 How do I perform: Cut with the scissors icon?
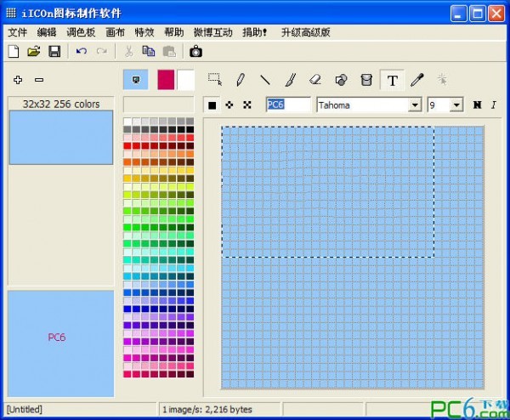tap(129, 51)
